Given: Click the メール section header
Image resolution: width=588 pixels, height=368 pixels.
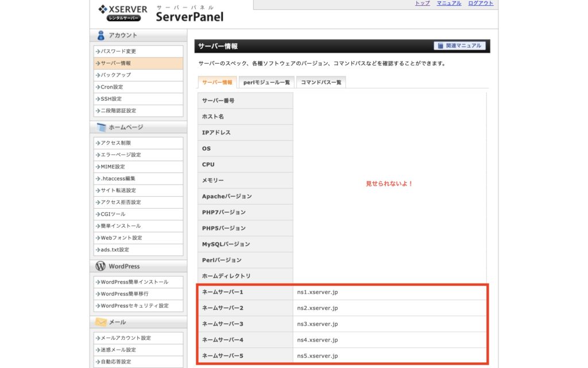Looking at the screenshot, I should tap(138, 322).
